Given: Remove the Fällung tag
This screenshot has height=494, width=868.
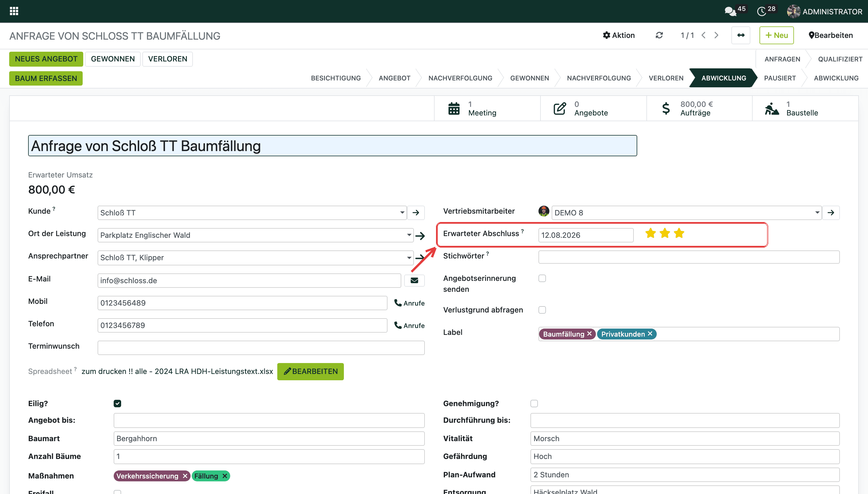Looking at the screenshot, I should (x=225, y=476).
